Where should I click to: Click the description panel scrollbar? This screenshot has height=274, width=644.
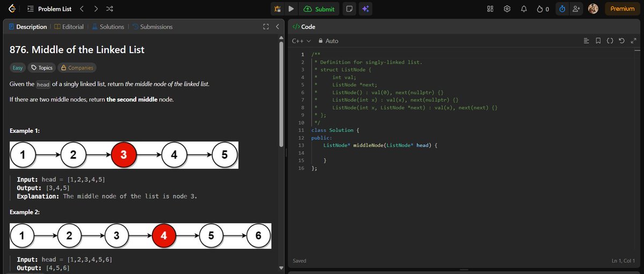point(281,94)
